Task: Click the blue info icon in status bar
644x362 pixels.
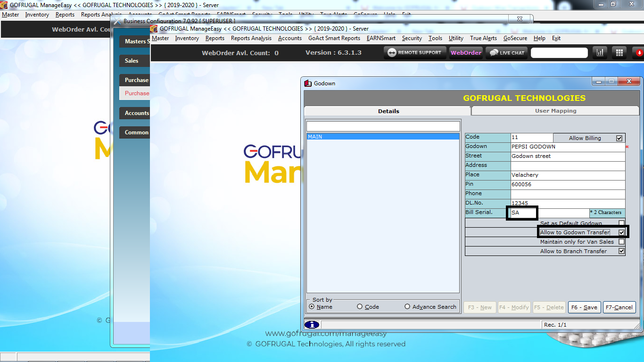Action: tap(312, 325)
